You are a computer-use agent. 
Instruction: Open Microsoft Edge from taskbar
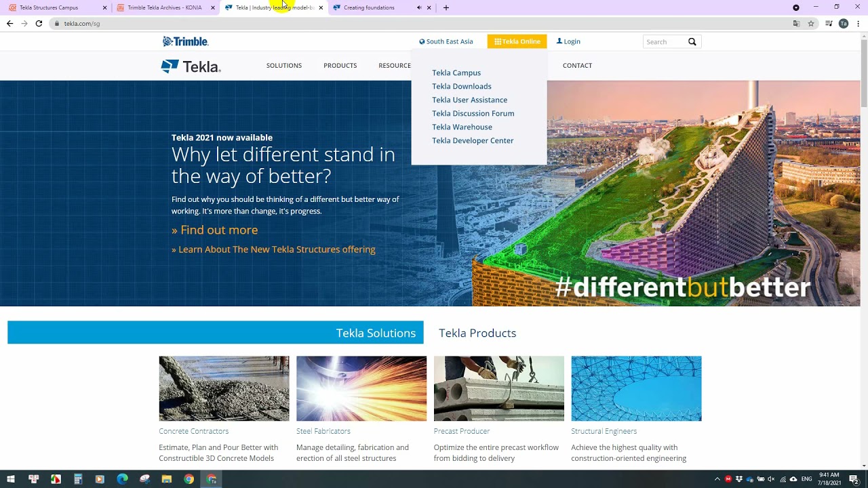(122, 479)
